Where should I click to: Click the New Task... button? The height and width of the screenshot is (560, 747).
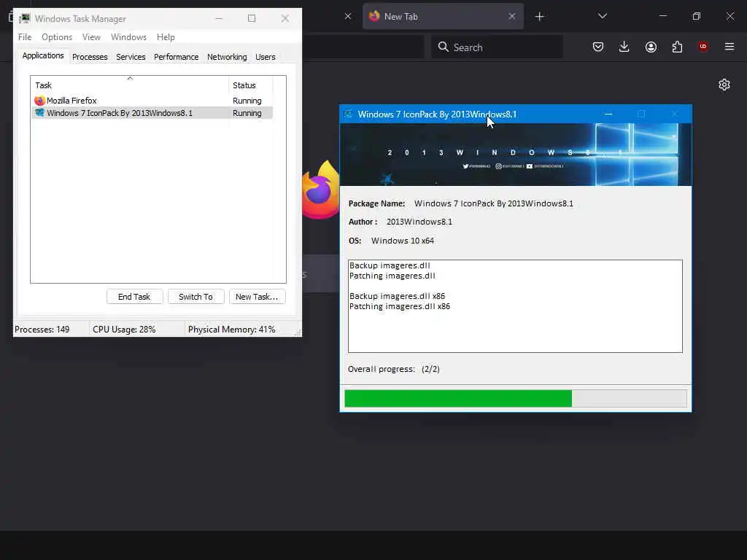click(x=258, y=297)
